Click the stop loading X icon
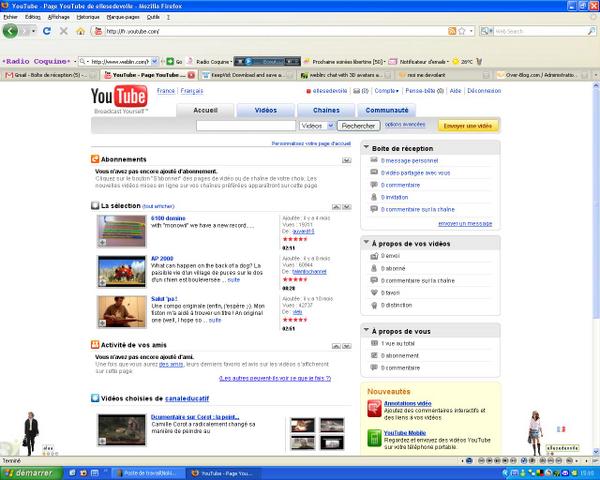This screenshot has height=480, width=600. point(64,31)
